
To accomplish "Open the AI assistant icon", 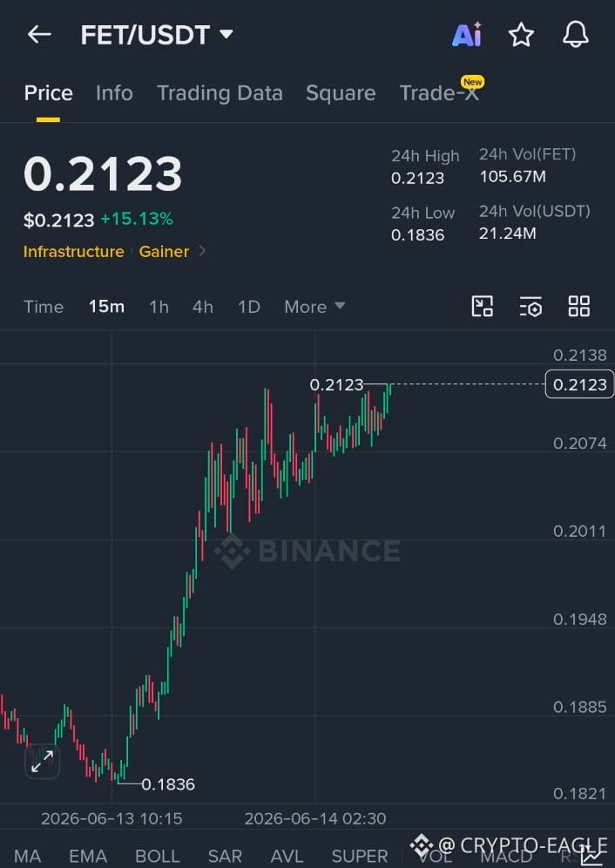I will 467,35.
